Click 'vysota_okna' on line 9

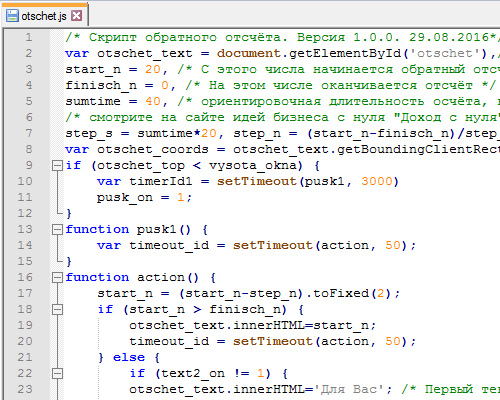coord(253,166)
